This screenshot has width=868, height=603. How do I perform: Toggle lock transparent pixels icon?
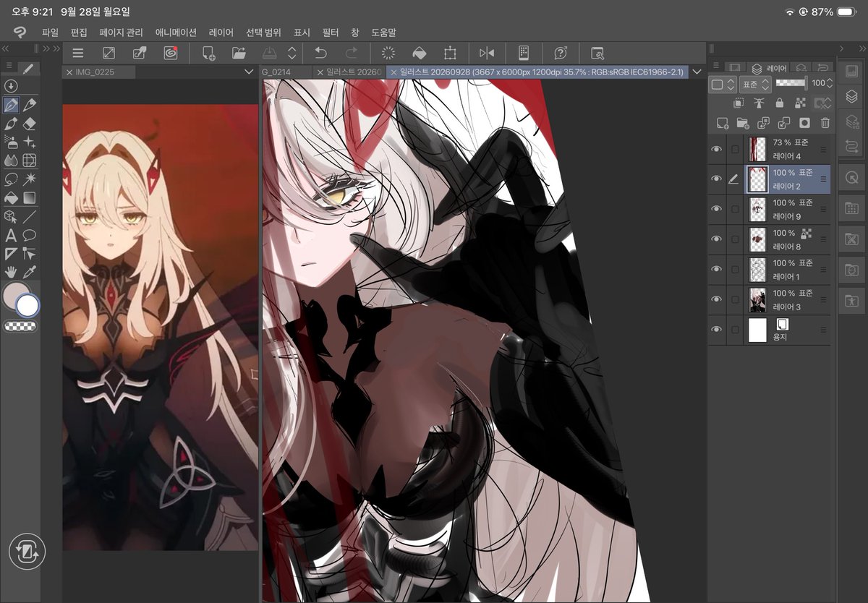[800, 103]
